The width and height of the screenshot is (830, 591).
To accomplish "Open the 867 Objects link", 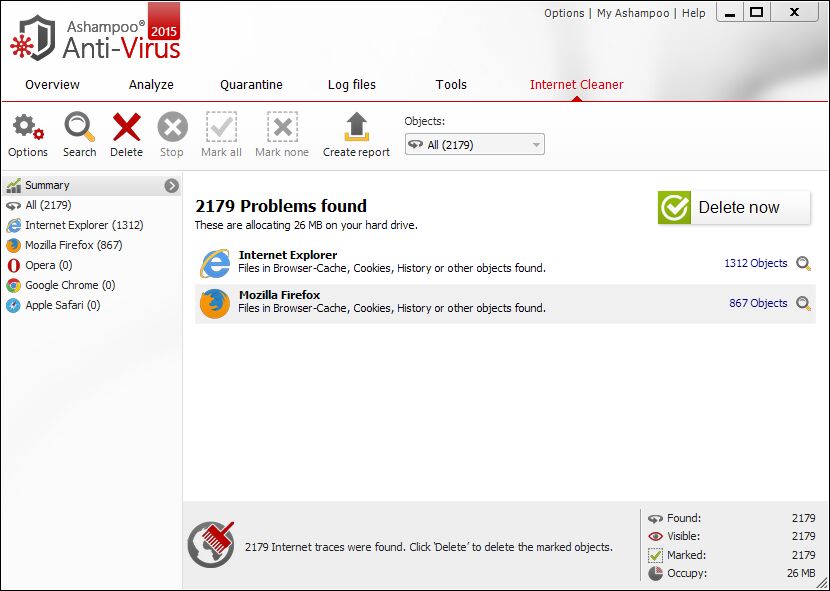I will (758, 303).
